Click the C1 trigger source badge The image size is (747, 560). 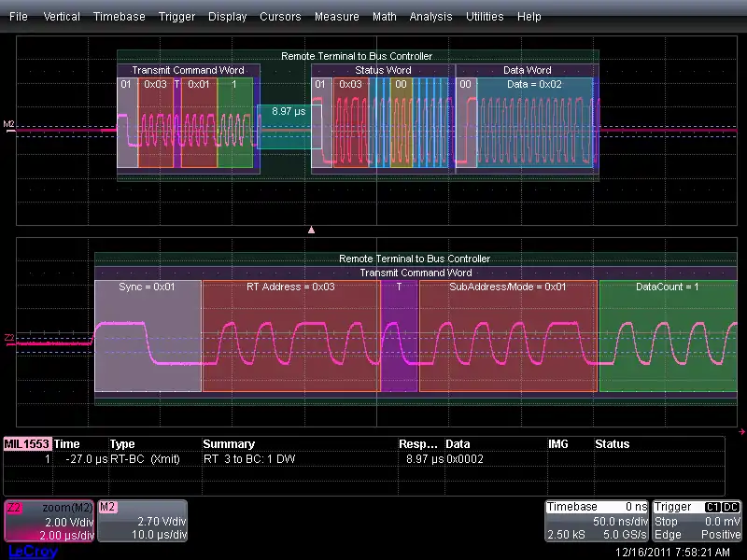[712, 507]
